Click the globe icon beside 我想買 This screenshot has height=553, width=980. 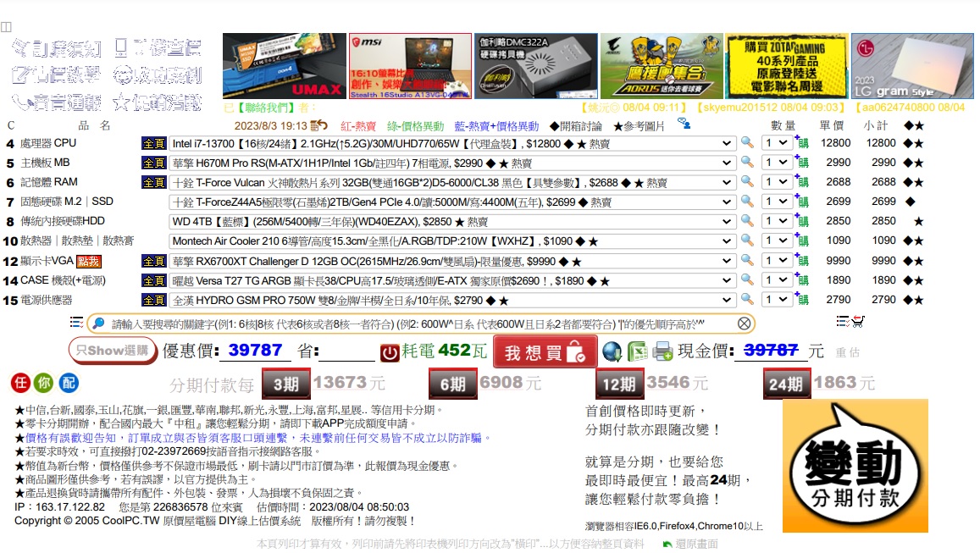tap(612, 351)
